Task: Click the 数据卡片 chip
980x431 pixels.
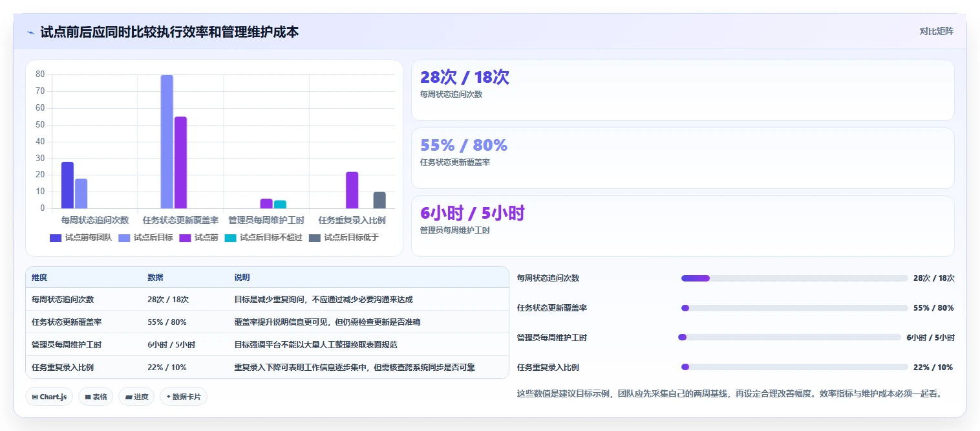Action: tap(184, 397)
